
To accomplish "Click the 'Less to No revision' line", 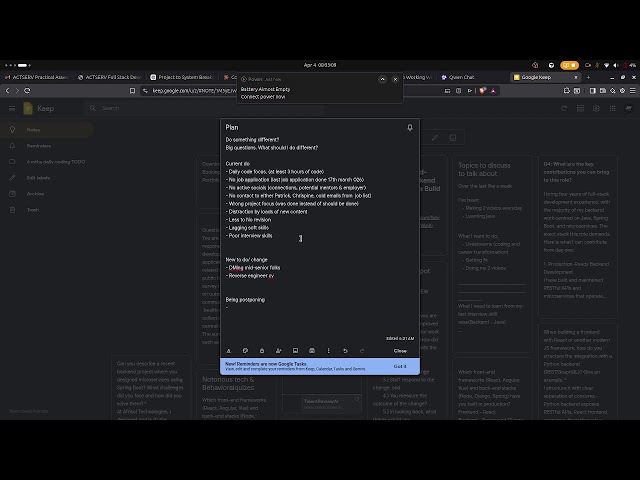I will coord(249,220).
